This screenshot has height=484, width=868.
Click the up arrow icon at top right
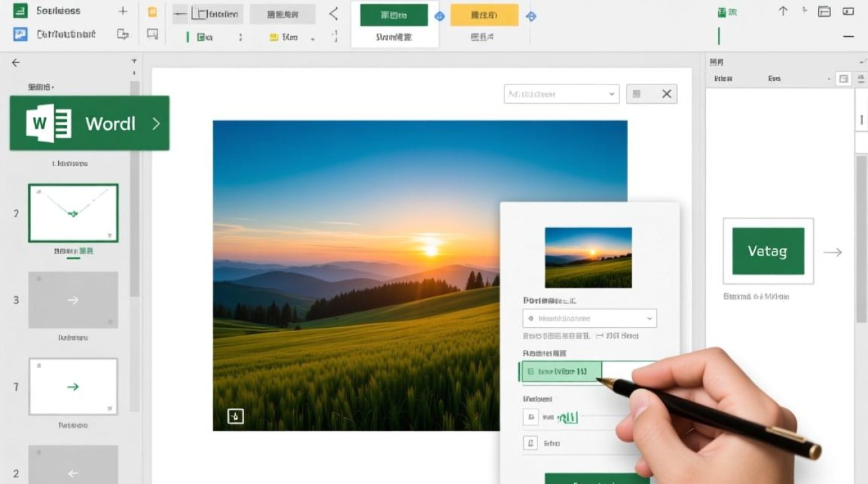pyautogui.click(x=783, y=11)
